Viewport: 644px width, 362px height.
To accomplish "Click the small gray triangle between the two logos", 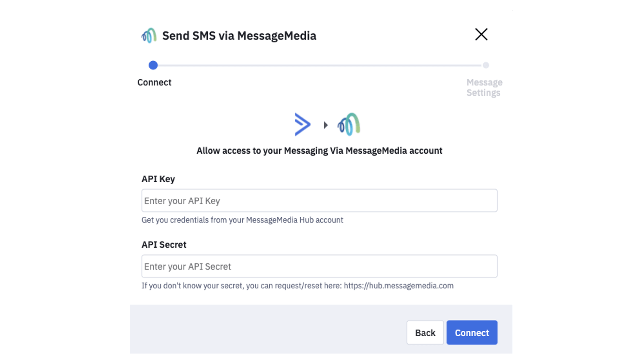I will 325,125.
